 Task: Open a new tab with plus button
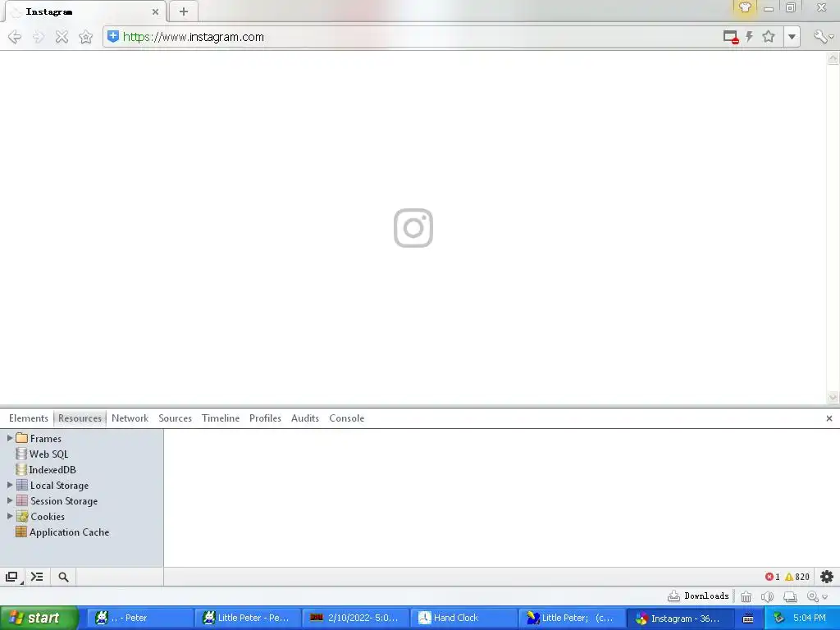[183, 11]
